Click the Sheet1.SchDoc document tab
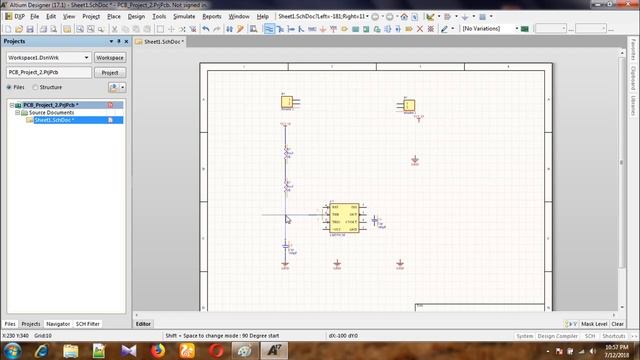The image size is (640, 360). coord(160,42)
